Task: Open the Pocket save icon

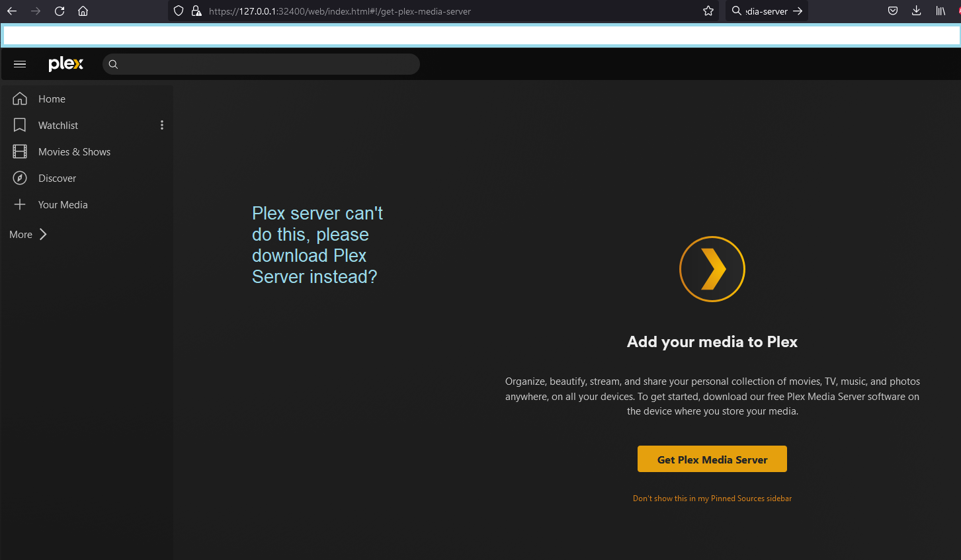Action: point(893,11)
